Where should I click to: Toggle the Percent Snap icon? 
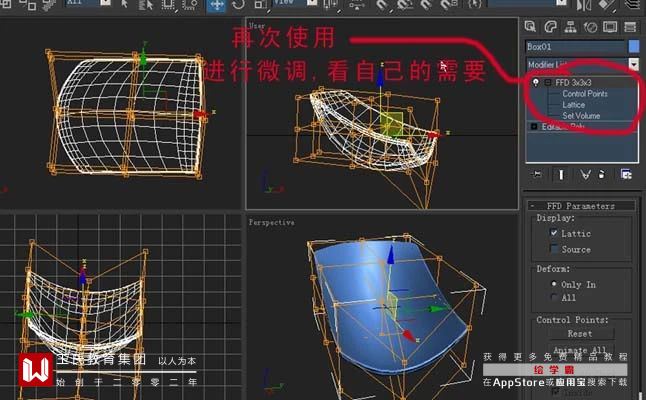point(427,5)
